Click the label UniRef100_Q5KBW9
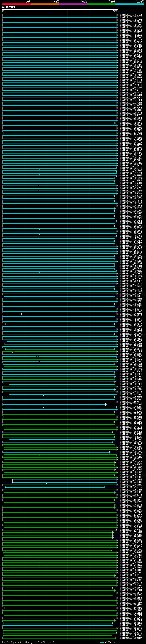 coord(131,366)
